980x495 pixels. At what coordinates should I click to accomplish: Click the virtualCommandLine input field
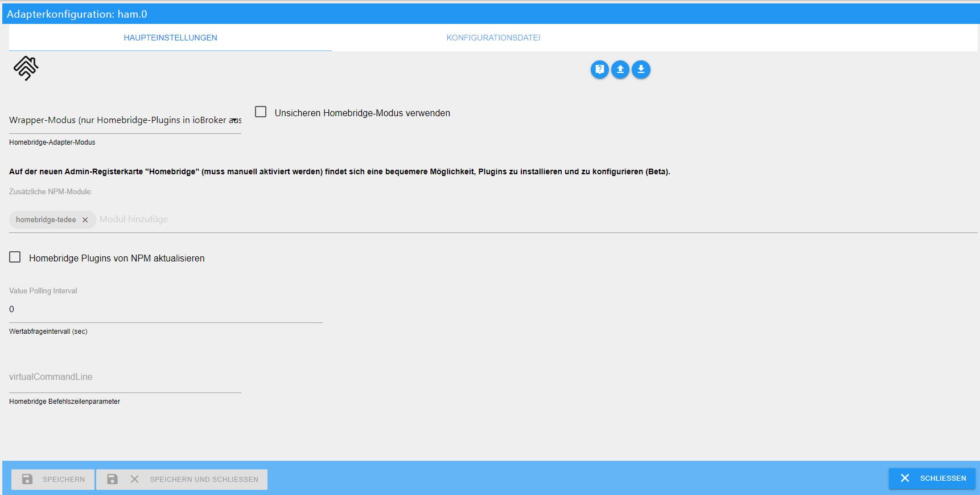(x=125, y=377)
